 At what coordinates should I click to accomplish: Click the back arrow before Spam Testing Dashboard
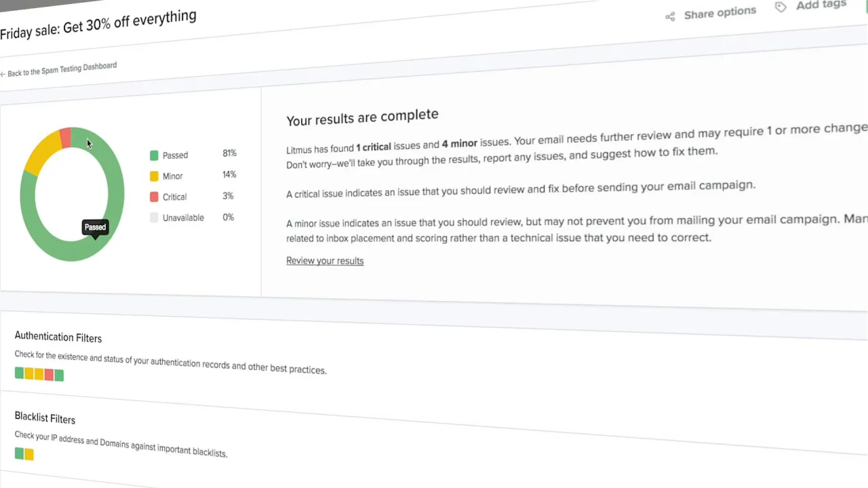[x=3, y=74]
